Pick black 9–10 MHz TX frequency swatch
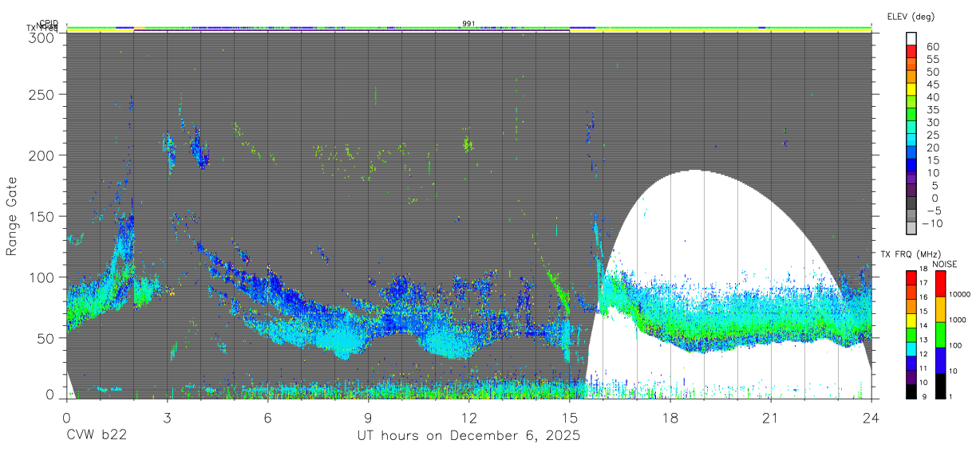 [x=911, y=391]
